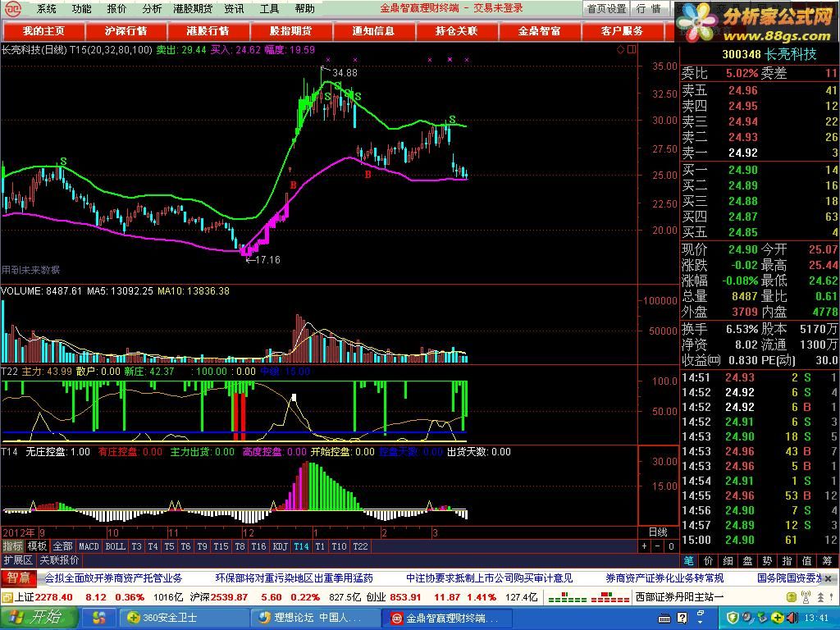Click the red diamond icon above chart
The width and height of the screenshot is (840, 630).
pos(621,50)
